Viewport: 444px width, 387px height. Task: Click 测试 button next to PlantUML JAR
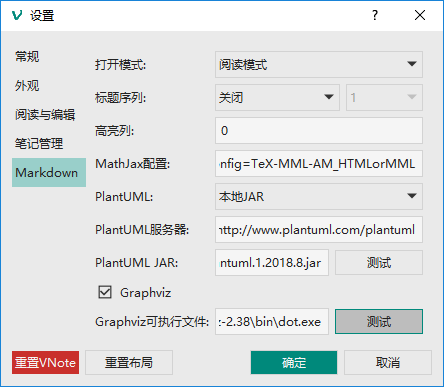point(379,263)
